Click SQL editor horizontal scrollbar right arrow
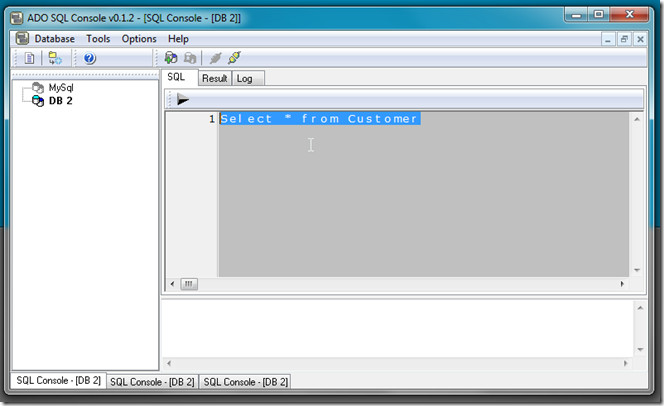The image size is (664, 406). pos(622,284)
